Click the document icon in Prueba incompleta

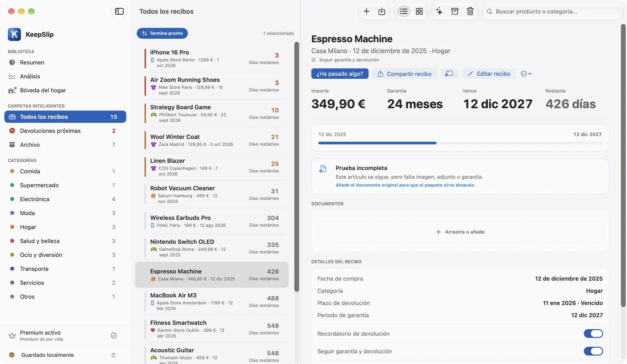(x=323, y=169)
